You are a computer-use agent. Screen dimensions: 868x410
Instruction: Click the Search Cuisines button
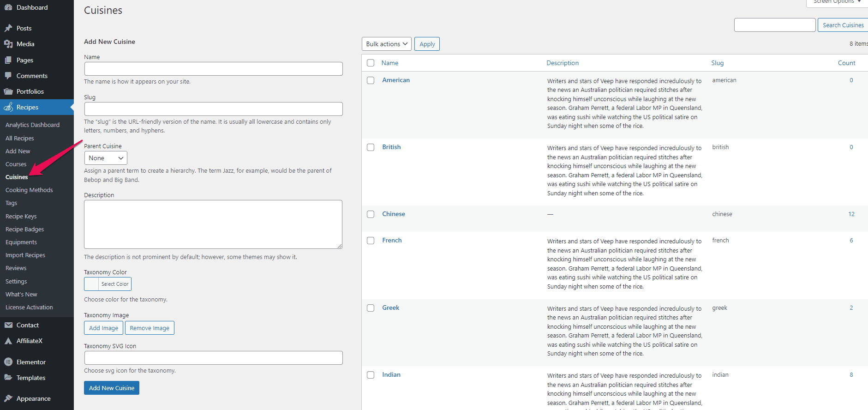click(x=843, y=25)
